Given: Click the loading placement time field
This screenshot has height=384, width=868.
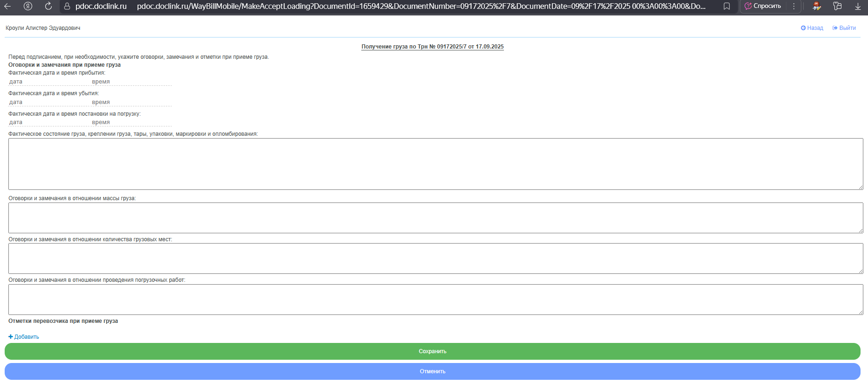Looking at the screenshot, I should point(131,122).
